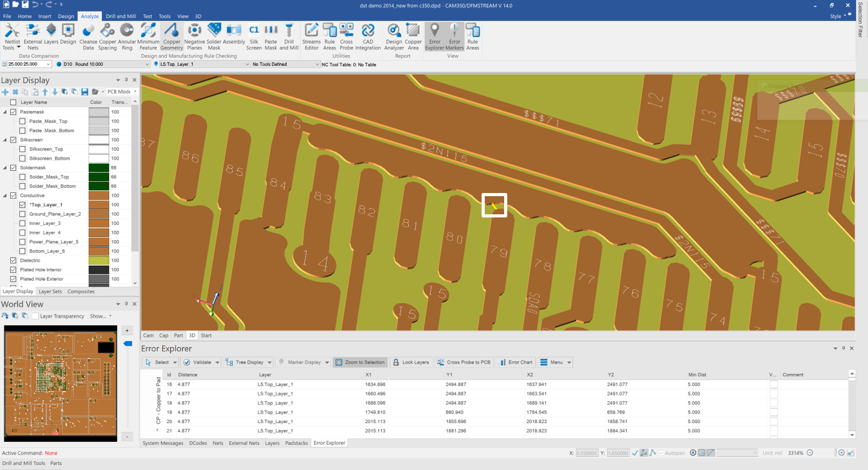Click the Copper Geometry ribbon icon
Viewport: 868px width, 470px height.
(x=171, y=36)
